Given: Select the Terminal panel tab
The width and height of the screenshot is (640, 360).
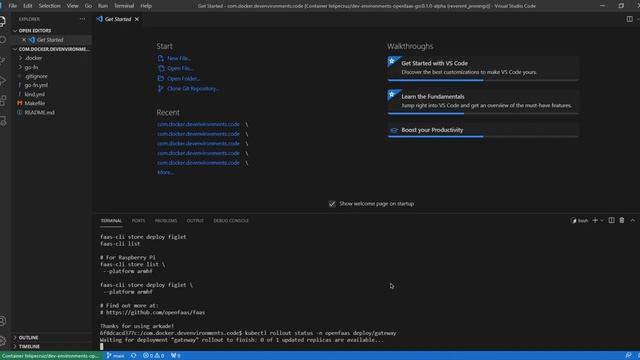Looking at the screenshot, I should tap(111, 220).
